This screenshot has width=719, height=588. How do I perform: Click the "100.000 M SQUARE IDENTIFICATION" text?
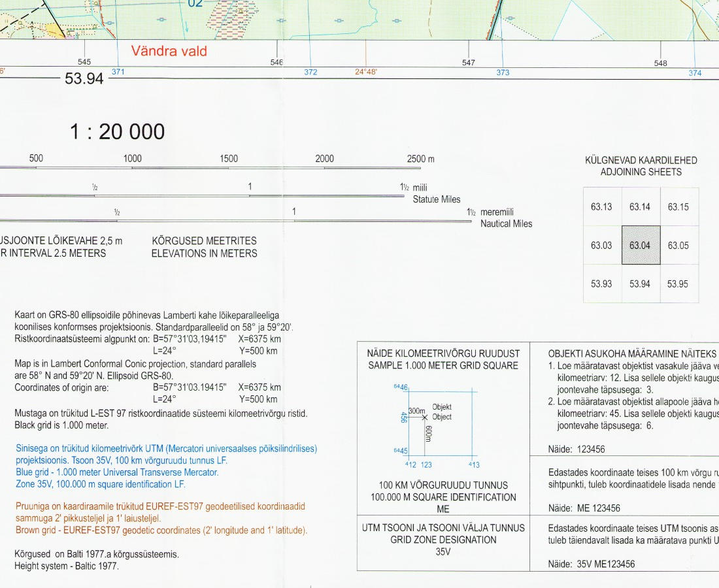443,497
